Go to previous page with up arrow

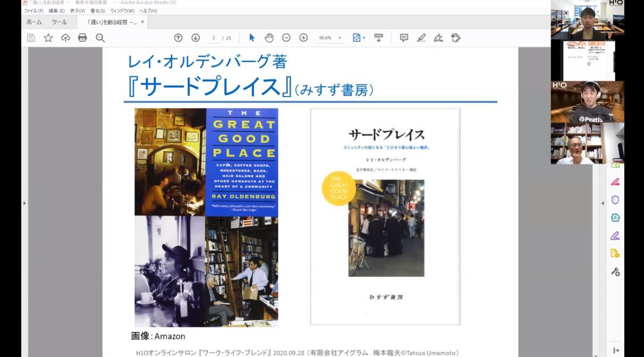178,38
